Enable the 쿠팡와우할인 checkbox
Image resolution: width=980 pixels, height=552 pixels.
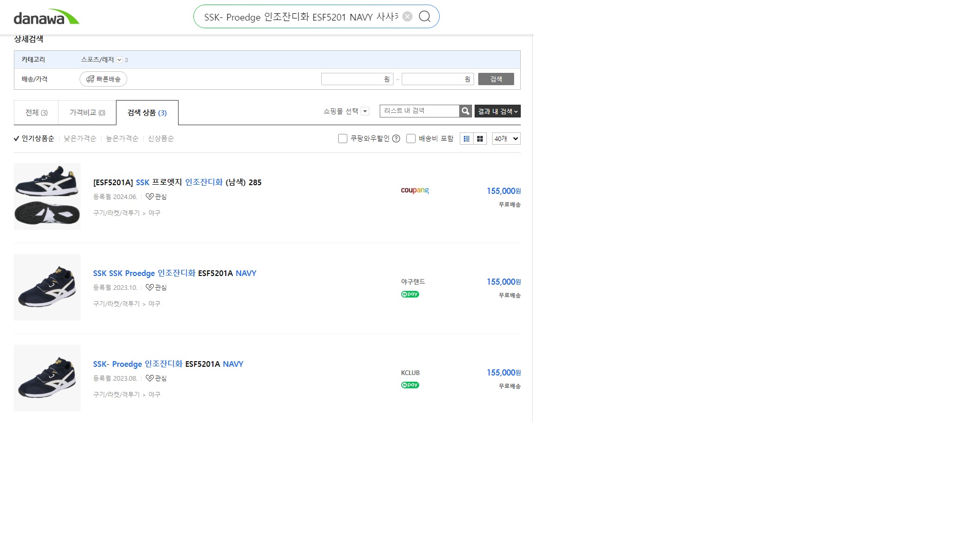343,139
